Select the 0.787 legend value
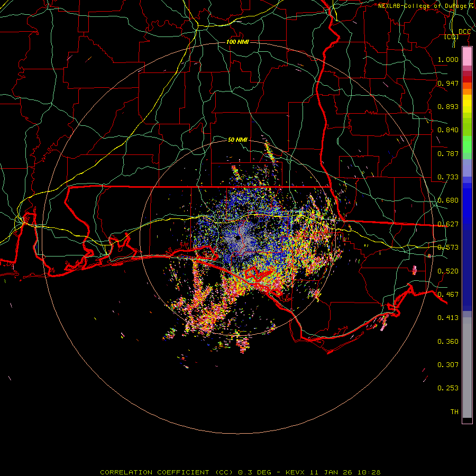The image size is (476, 476). (x=448, y=153)
